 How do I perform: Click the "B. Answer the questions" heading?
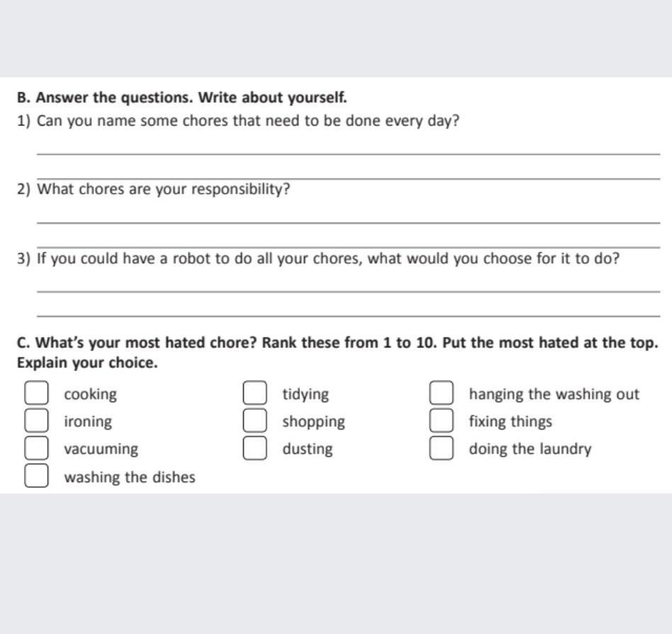click(x=182, y=97)
